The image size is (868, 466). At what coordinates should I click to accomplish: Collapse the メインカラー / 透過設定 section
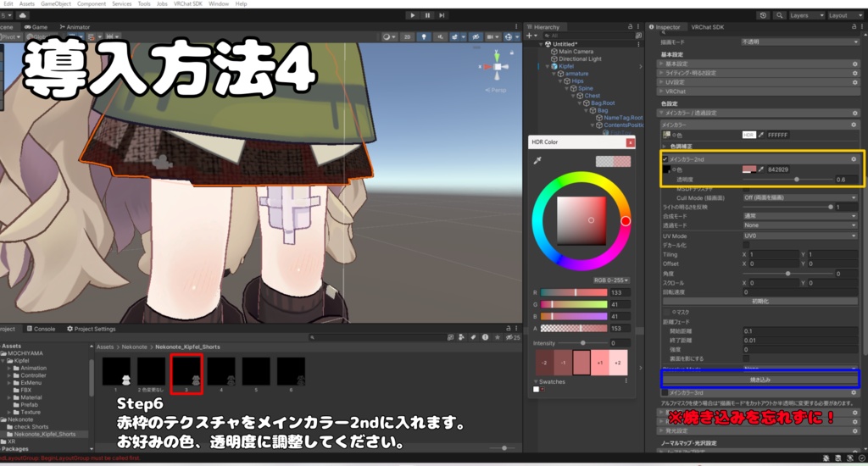tap(661, 113)
